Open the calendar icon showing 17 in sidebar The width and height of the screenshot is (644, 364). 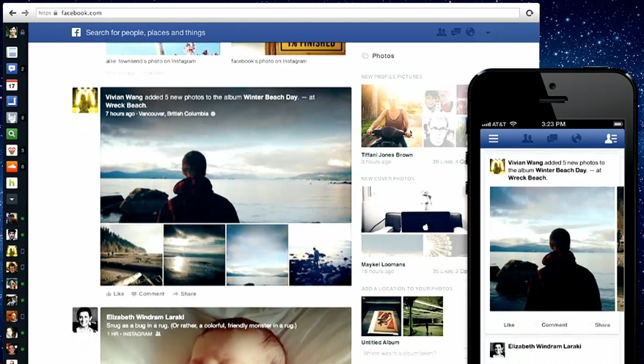point(12,85)
